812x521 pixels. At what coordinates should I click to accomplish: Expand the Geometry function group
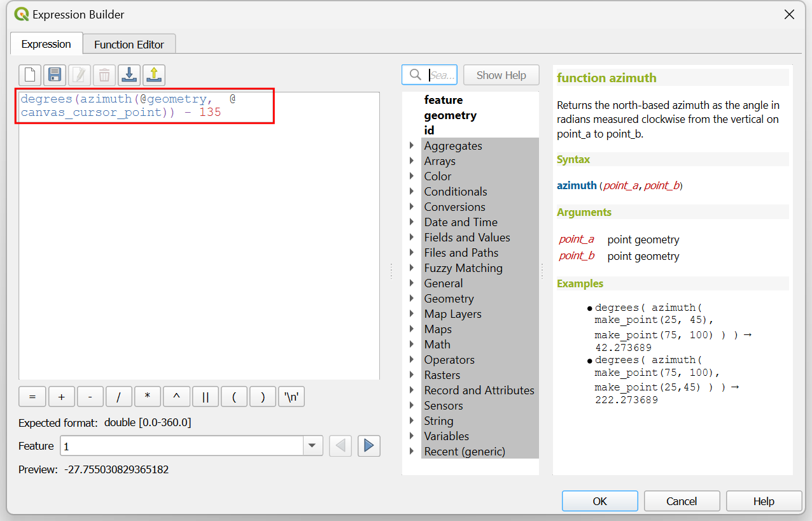412,299
